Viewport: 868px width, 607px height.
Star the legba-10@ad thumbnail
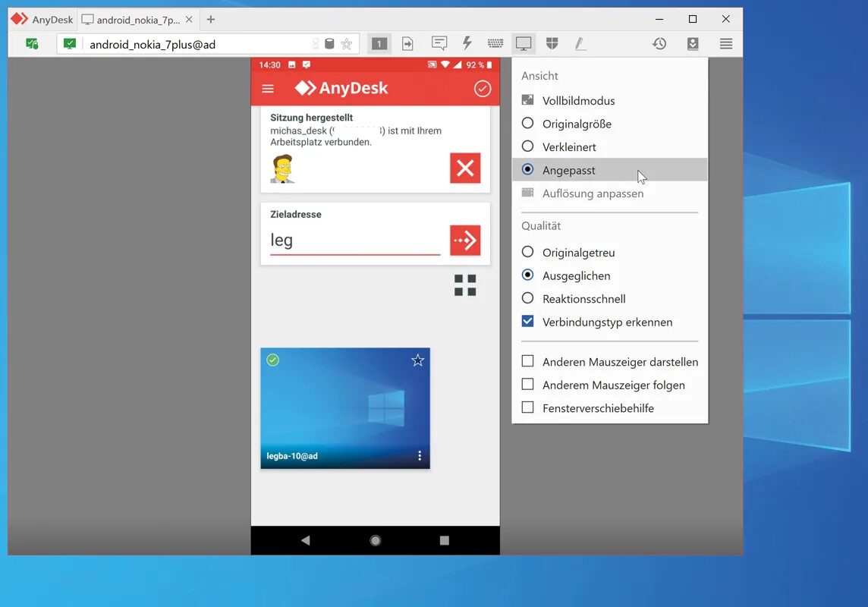tap(418, 360)
